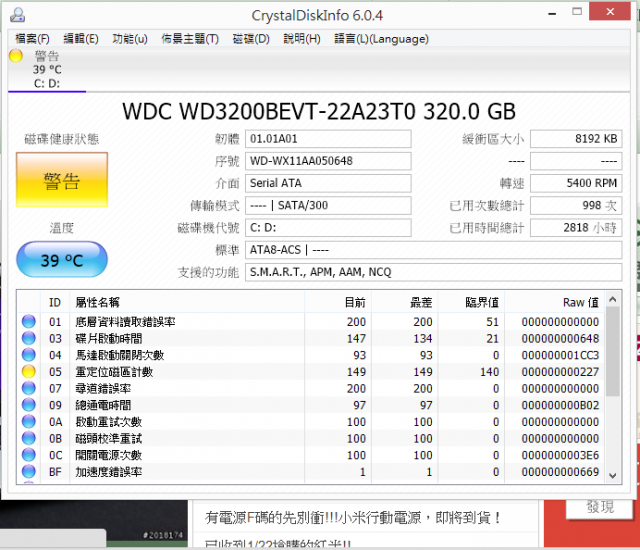This screenshot has height=550, width=640.
Task: Click the blue status circle for attribute 0A
Action: click(29, 421)
